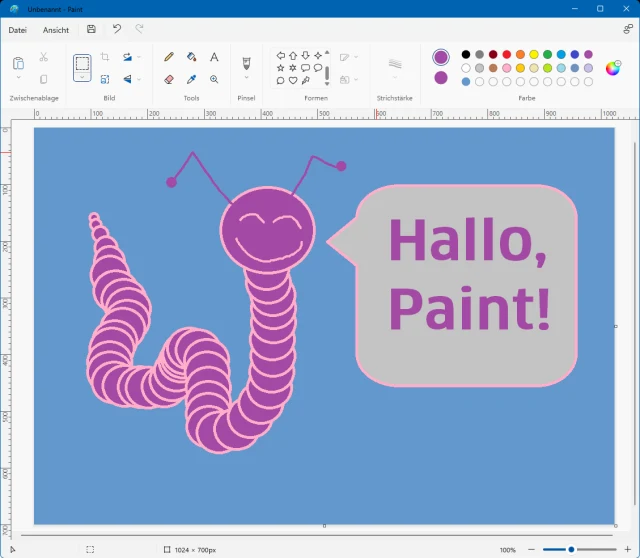Open the Rotate dropdown arrow
The height and width of the screenshot is (558, 640).
tap(139, 57)
